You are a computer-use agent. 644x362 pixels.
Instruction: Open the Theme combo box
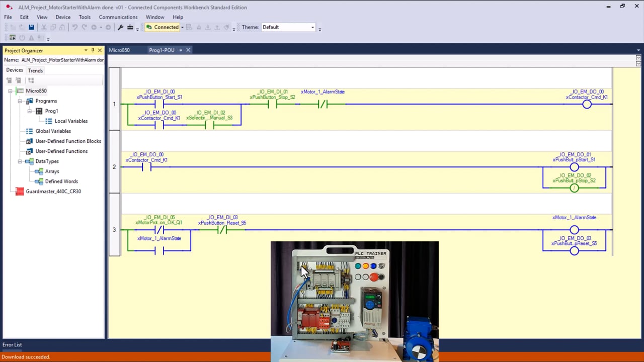[289, 27]
